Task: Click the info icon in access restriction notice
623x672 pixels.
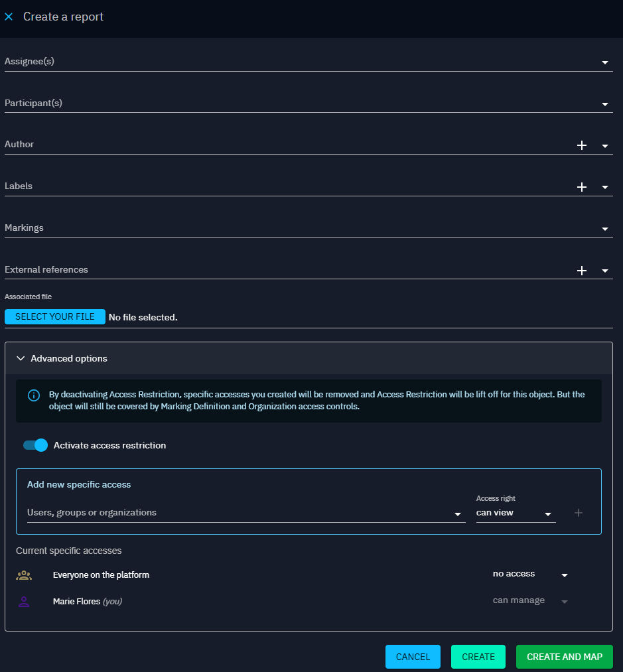Action: click(33, 395)
